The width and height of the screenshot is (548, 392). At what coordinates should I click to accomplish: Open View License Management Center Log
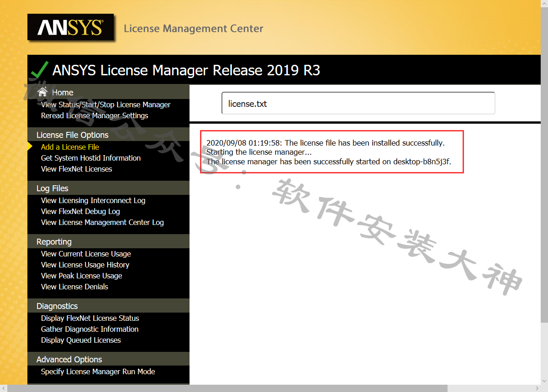point(102,222)
